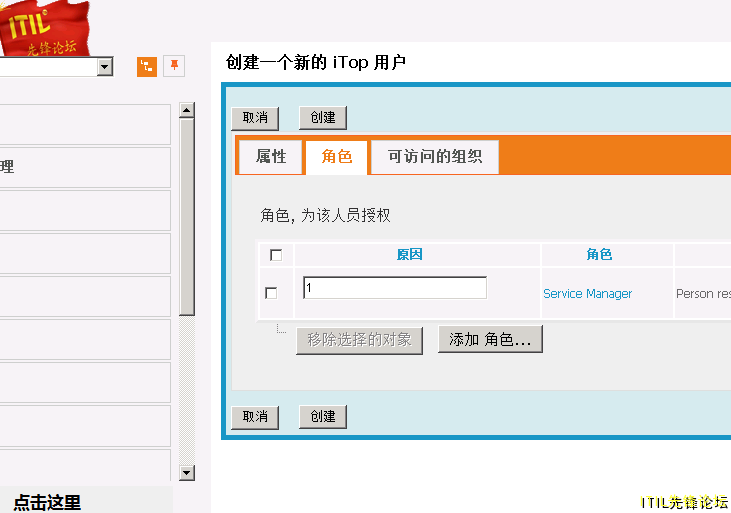Toggle the select-all checkbox in table header

[x=276, y=255]
